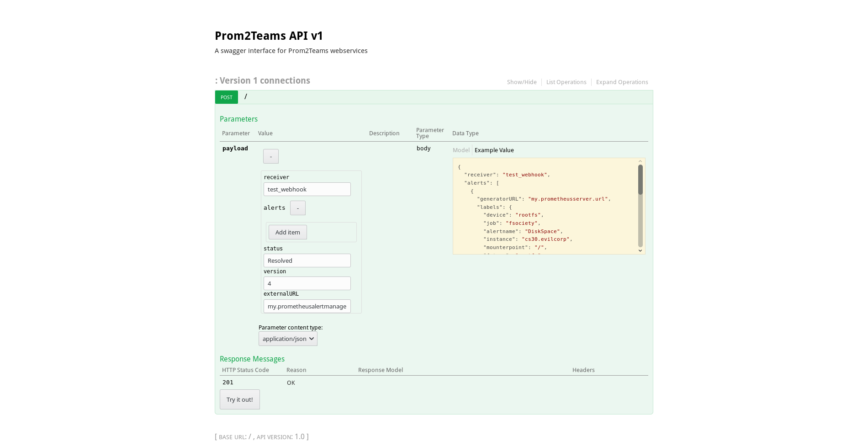This screenshot has height=441, width=868.
Task: Open the Parameter content type dropdown
Action: point(287,339)
